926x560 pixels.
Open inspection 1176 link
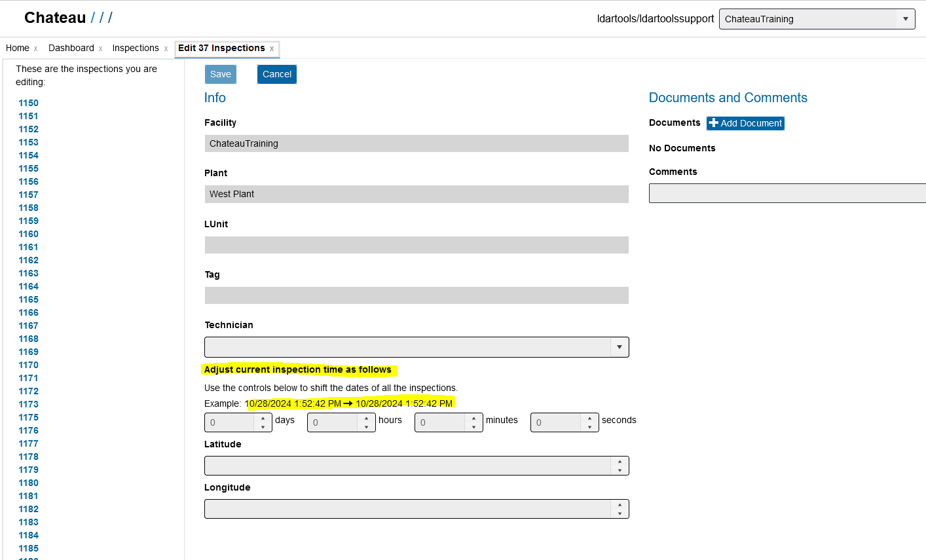pos(28,430)
